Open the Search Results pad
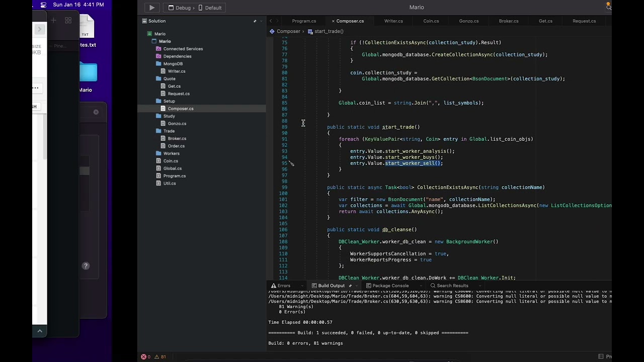 [x=449, y=286]
